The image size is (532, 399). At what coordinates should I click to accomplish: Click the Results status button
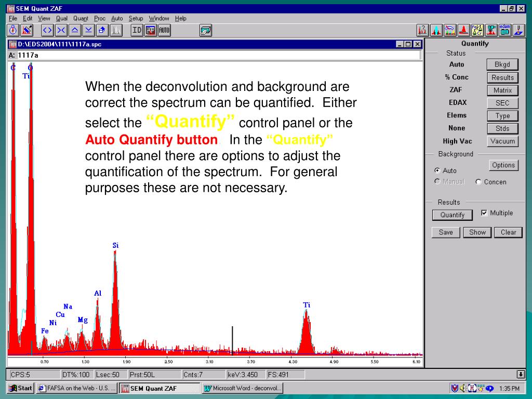tap(502, 77)
